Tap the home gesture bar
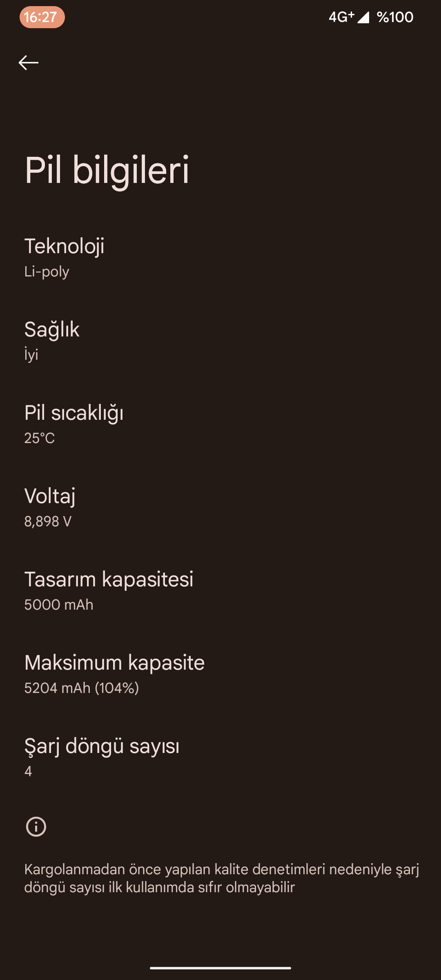441x980 pixels. 220,968
